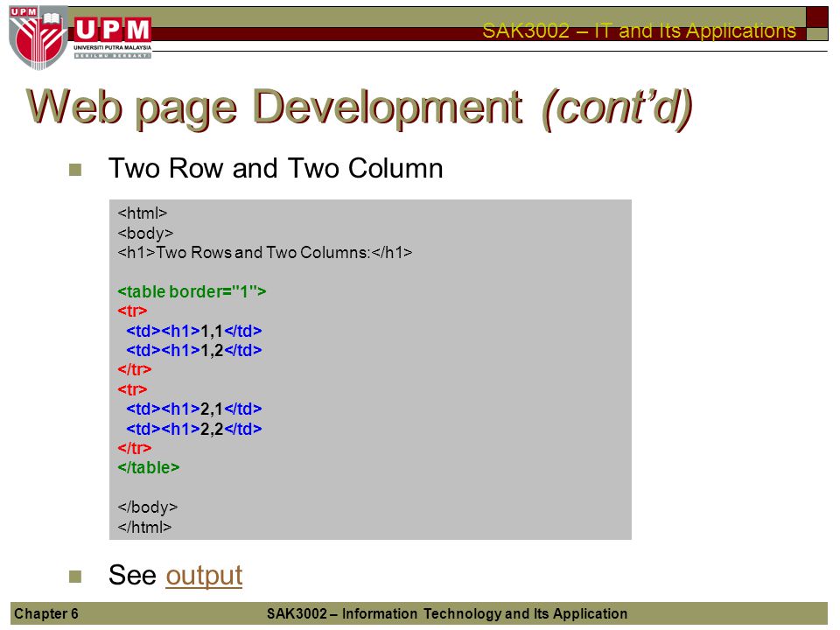Select the Two Row and Two Column bullet
Image resolution: width=840 pixels, height=630 pixels.
[276, 168]
